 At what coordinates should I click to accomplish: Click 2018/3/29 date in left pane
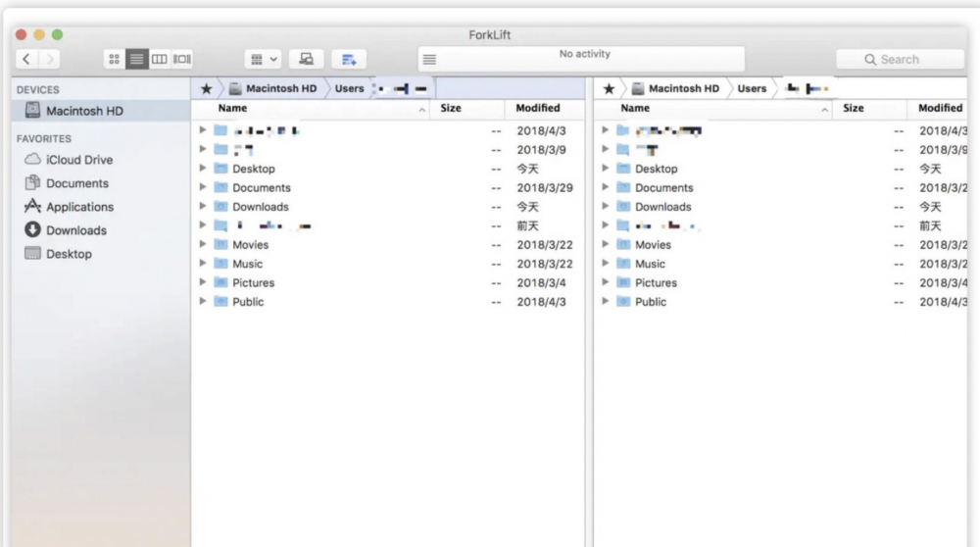(x=544, y=187)
